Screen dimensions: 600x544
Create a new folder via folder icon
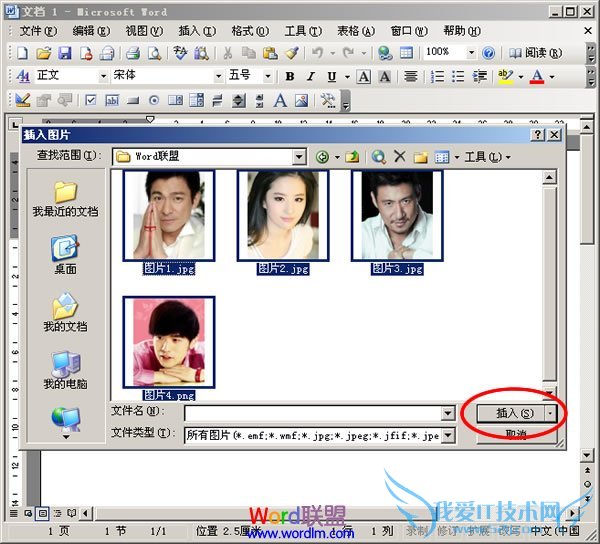(421, 157)
